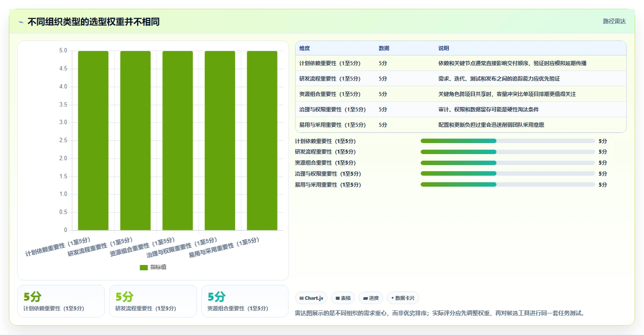
Task: Click the 进度 tag chip
Action: tap(371, 298)
